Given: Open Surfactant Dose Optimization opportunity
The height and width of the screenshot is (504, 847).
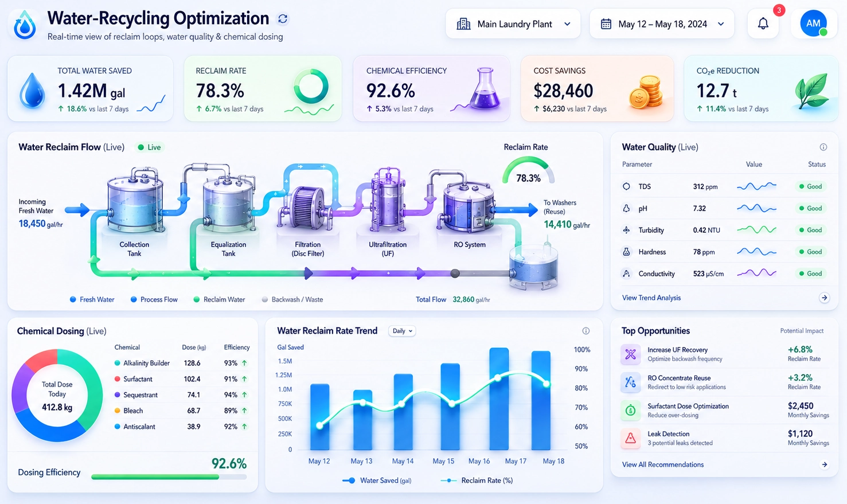Looking at the screenshot, I should click(x=725, y=411).
